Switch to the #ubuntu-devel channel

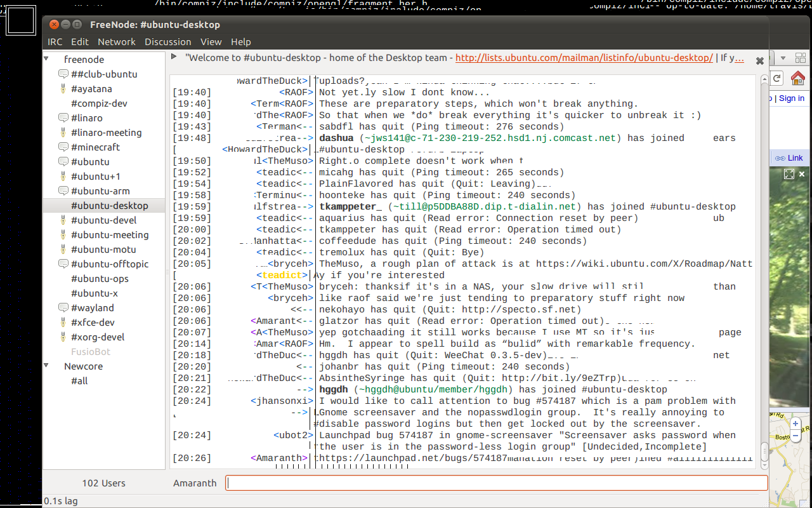pyautogui.click(x=103, y=220)
